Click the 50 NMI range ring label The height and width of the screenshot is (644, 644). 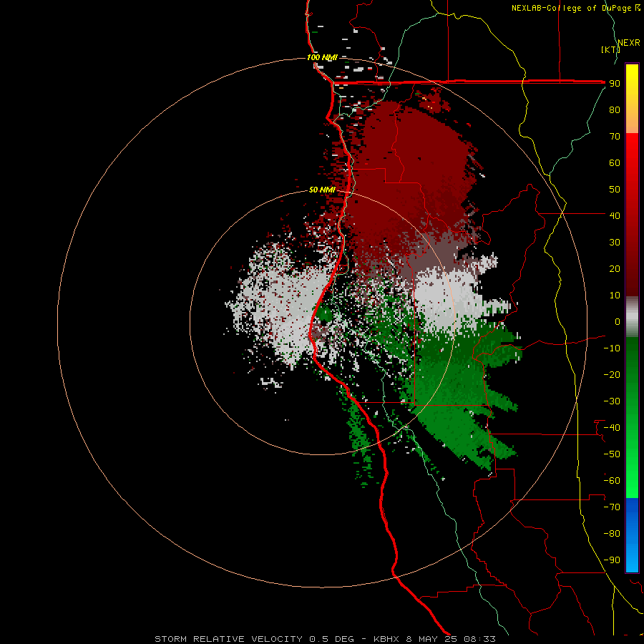322,190
